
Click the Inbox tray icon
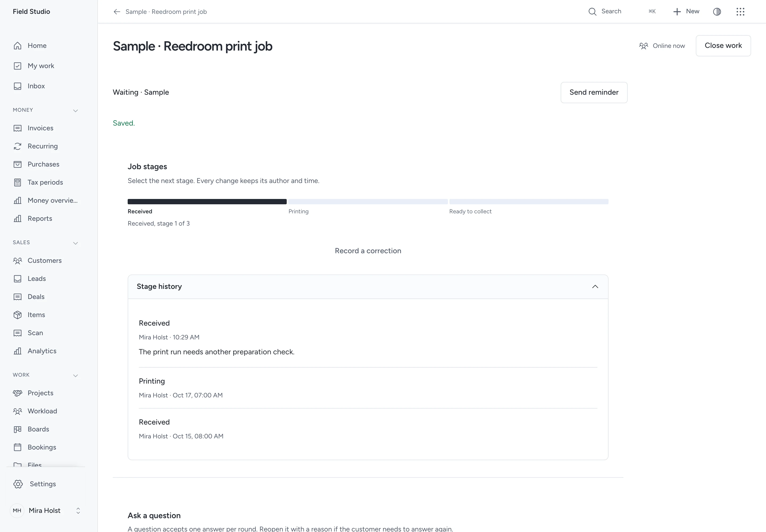(18, 86)
